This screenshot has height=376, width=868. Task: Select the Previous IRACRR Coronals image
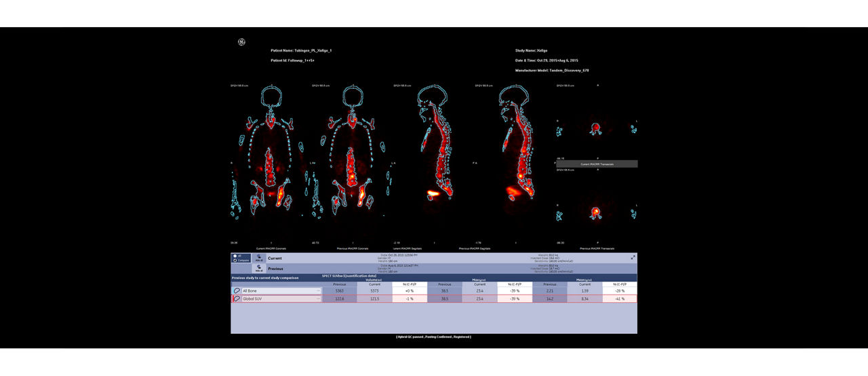click(x=352, y=163)
